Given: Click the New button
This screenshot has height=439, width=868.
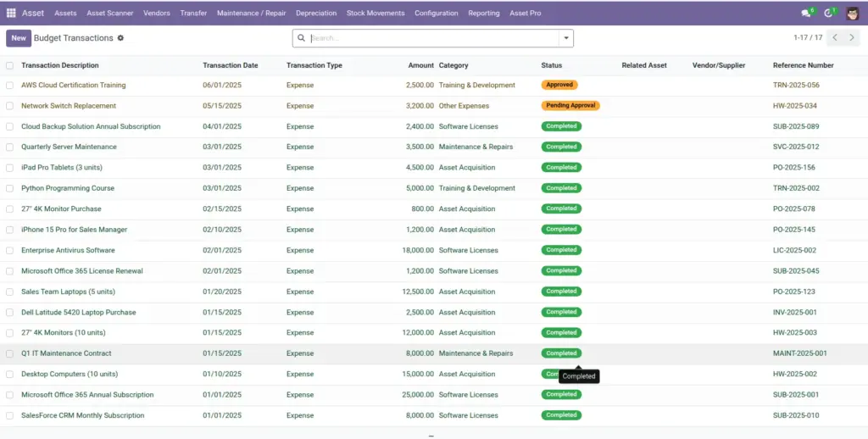Looking at the screenshot, I should (x=19, y=38).
